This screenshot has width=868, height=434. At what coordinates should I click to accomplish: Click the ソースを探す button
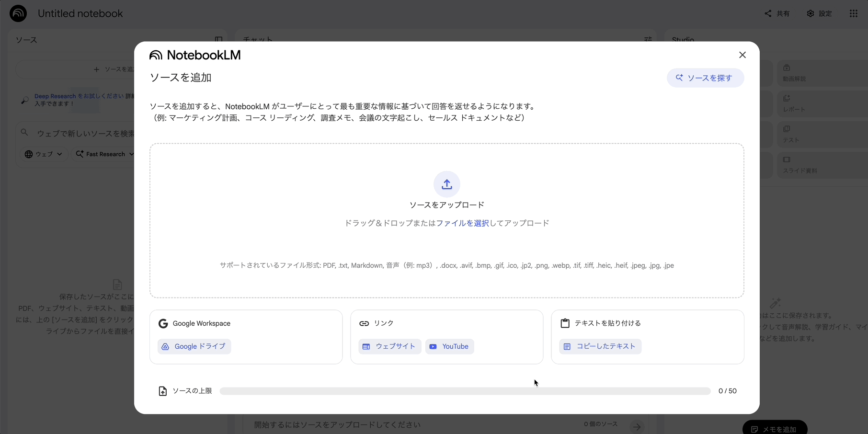coord(705,78)
